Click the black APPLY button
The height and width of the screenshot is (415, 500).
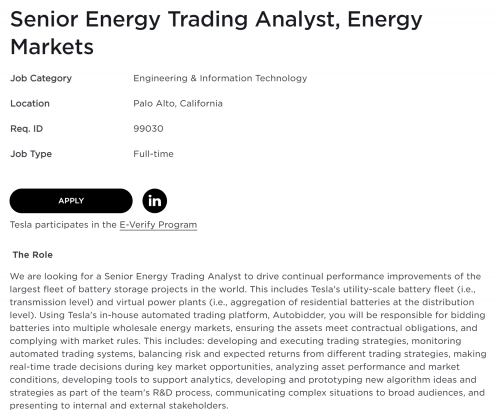coord(71,201)
